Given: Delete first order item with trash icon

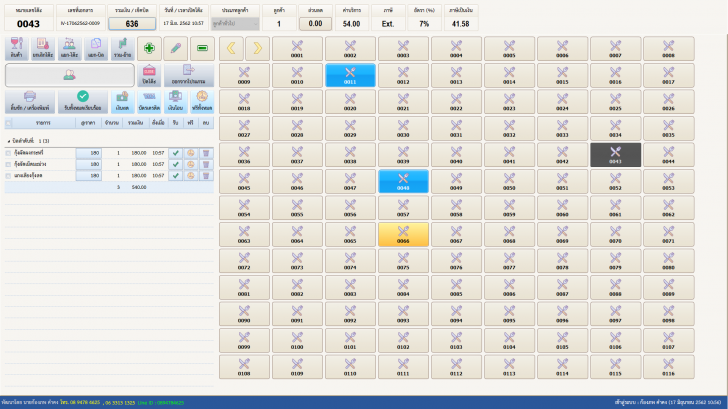Looking at the screenshot, I should pos(206,153).
